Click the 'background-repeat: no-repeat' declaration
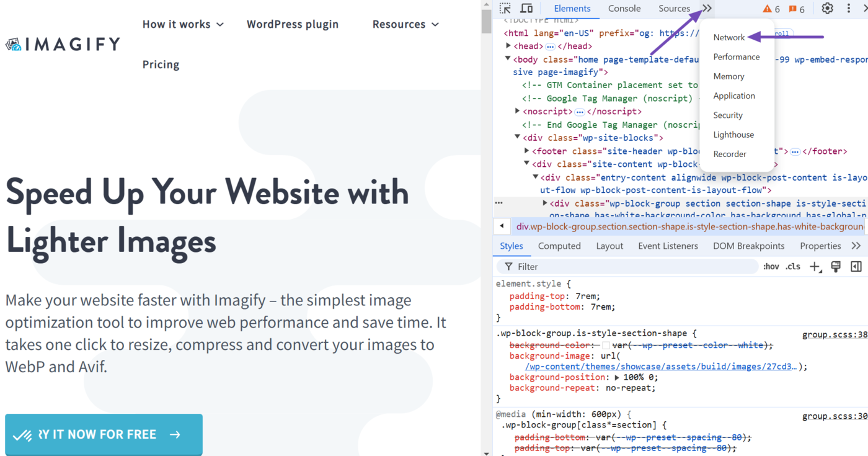The height and width of the screenshot is (456, 868). click(x=582, y=388)
